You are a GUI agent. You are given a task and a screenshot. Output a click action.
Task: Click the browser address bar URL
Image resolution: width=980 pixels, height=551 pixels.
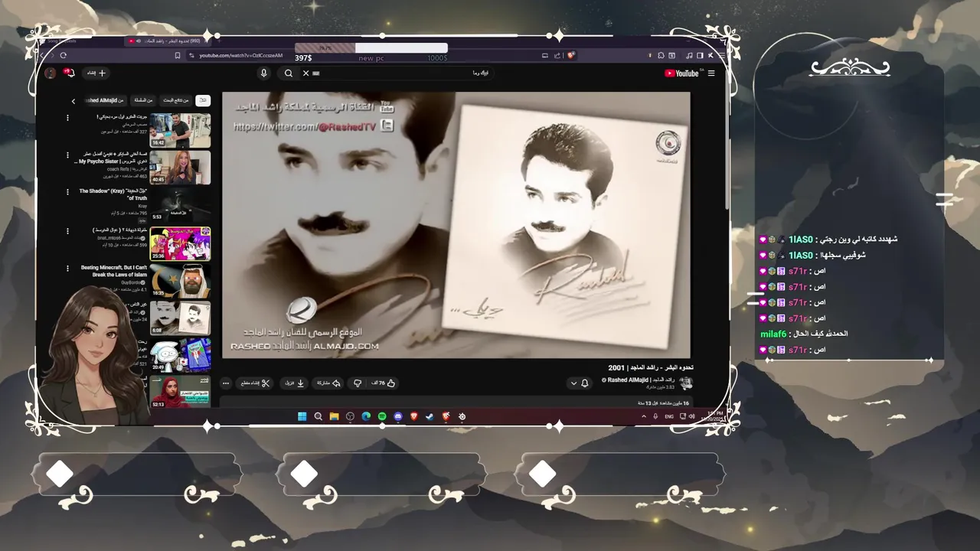coord(240,55)
